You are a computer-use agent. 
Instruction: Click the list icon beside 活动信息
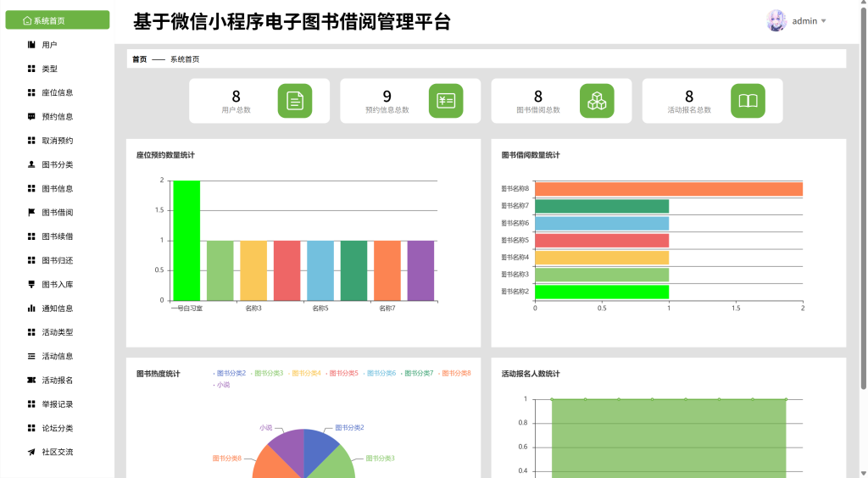point(31,356)
